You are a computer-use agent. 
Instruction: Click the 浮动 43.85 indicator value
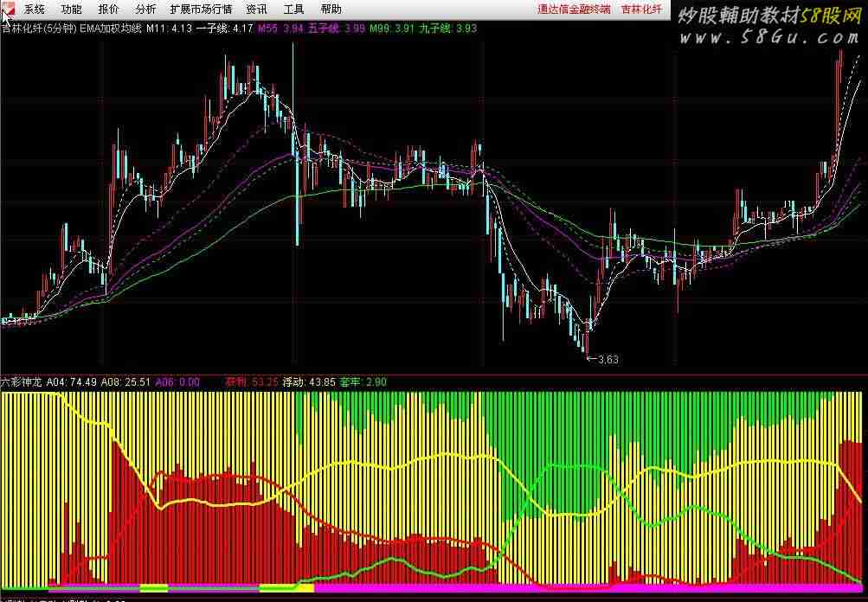pyautogui.click(x=309, y=381)
